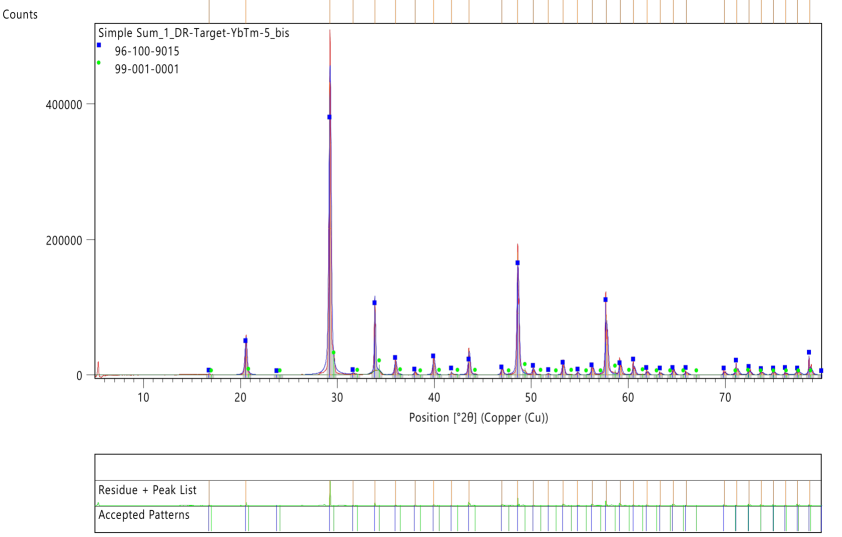842x537 pixels.
Task: Click the small red spike at baseline start
Action: point(98,368)
